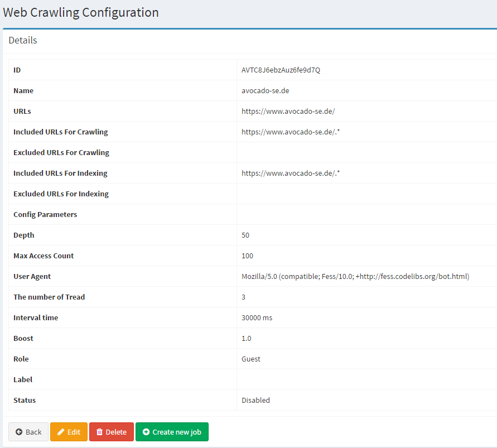497x448 pixels.
Task: Click the Details section heading
Action: 22,40
